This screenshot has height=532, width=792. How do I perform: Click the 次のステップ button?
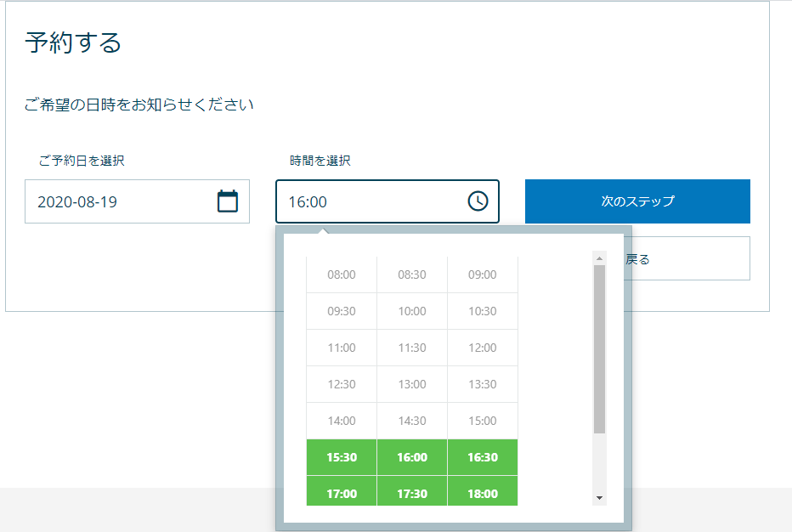638,201
